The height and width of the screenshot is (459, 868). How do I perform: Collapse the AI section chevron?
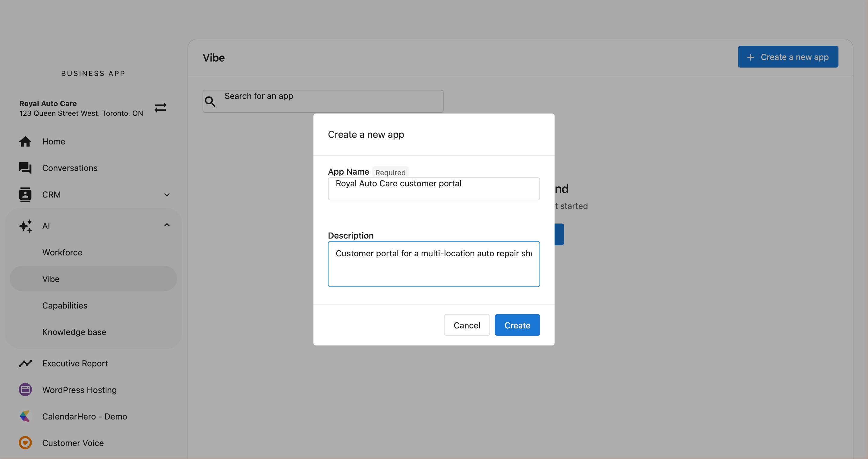point(167,225)
